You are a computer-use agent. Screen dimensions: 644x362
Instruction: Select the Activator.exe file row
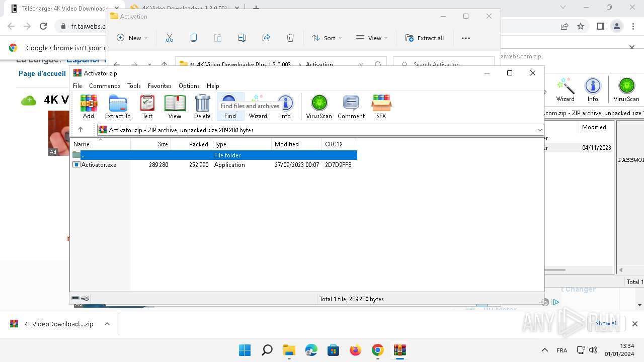pyautogui.click(x=214, y=165)
